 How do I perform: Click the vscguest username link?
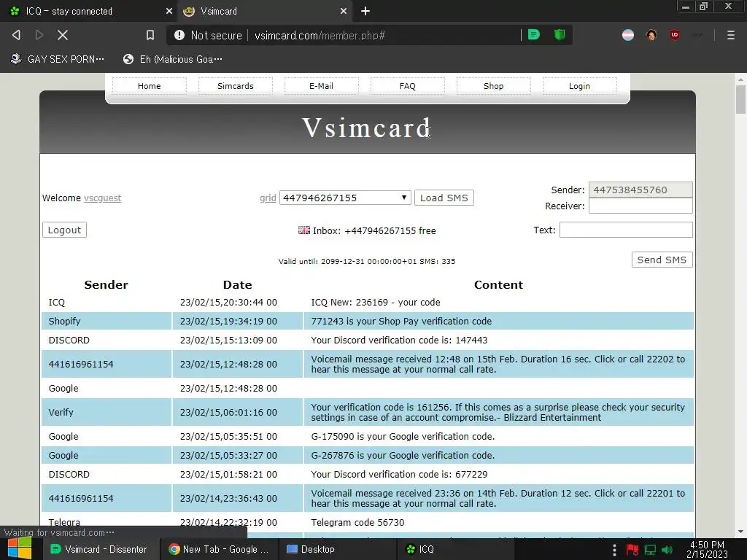click(x=102, y=198)
